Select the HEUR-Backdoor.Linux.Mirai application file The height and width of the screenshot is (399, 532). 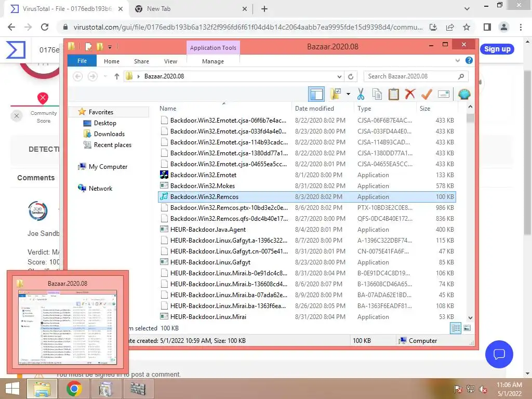(x=307, y=316)
